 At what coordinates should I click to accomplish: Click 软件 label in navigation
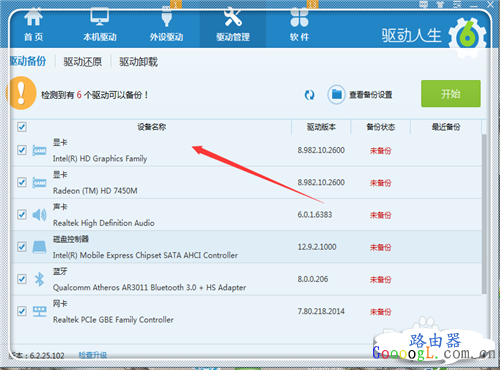299,37
